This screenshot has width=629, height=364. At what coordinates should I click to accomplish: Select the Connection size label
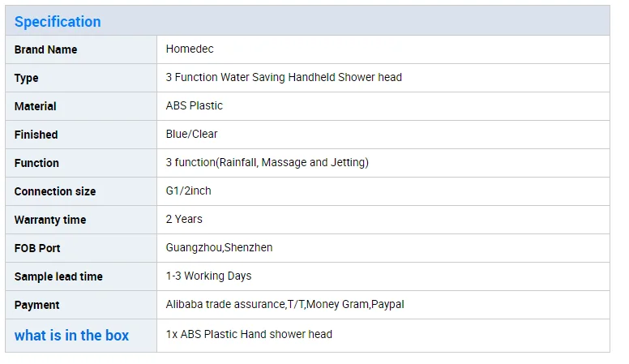[55, 191]
